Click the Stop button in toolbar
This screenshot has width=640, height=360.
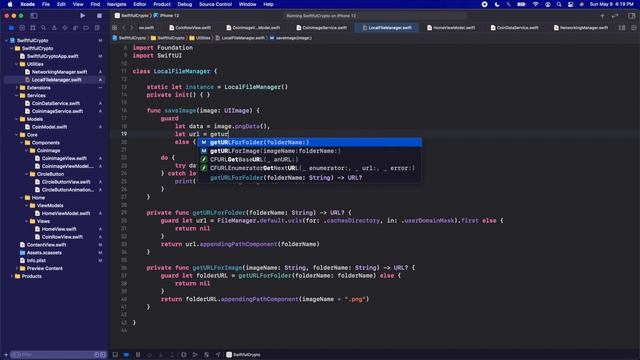pos(99,16)
